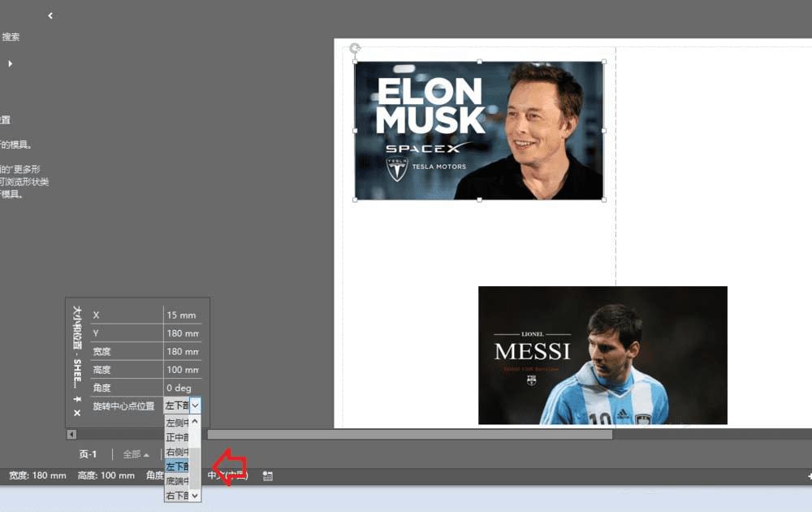Click the status bar 宽度: 180 mm entry

pos(37,475)
